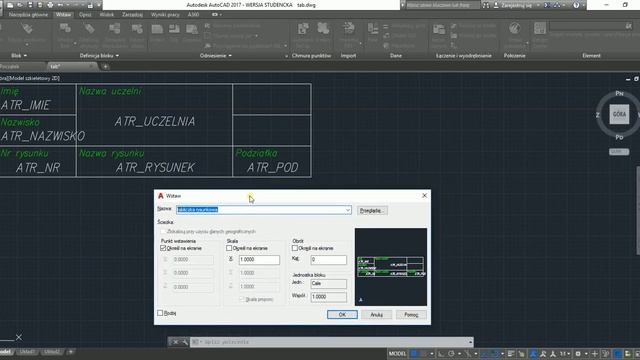Screen dimensions: 640x360
Task: Click the ATR_NAZWISKO attribute text in drawing
Action: click(43, 136)
